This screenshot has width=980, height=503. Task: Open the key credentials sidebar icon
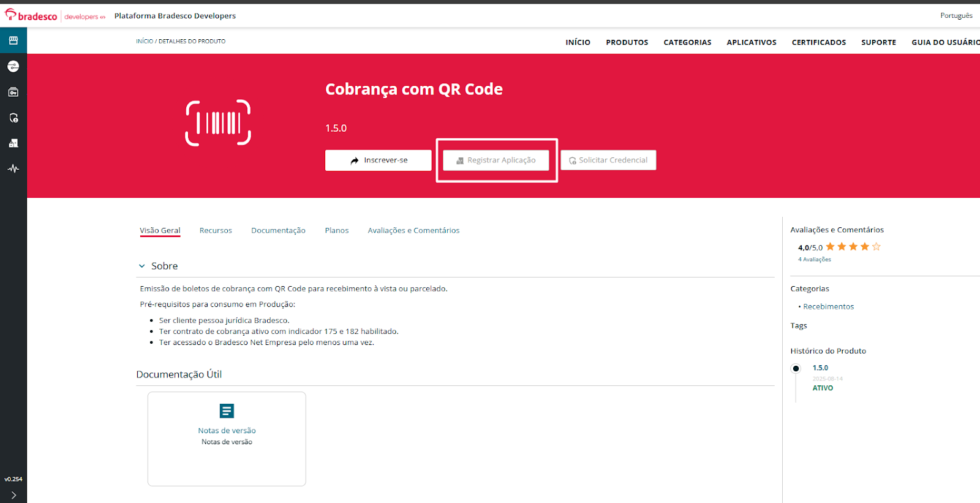click(x=13, y=92)
